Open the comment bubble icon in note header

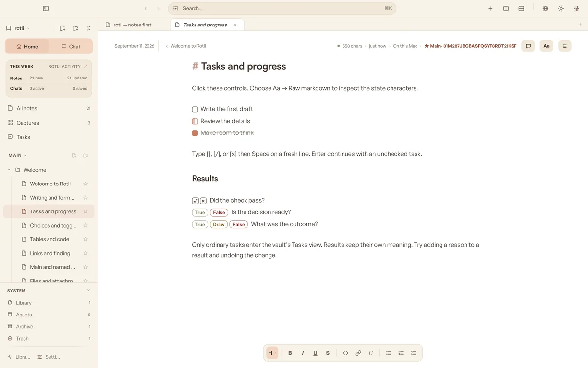click(x=528, y=46)
